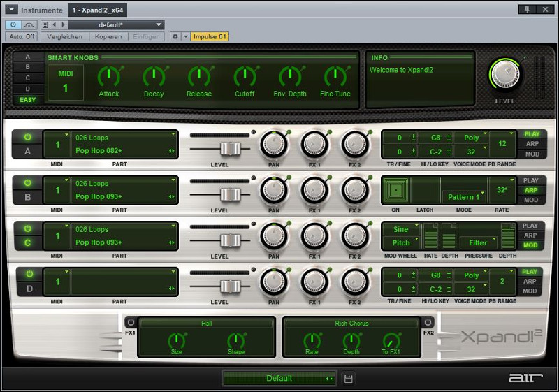Image resolution: width=559 pixels, height=392 pixels.
Task: Save the patch with the disk icon
Action: (348, 379)
